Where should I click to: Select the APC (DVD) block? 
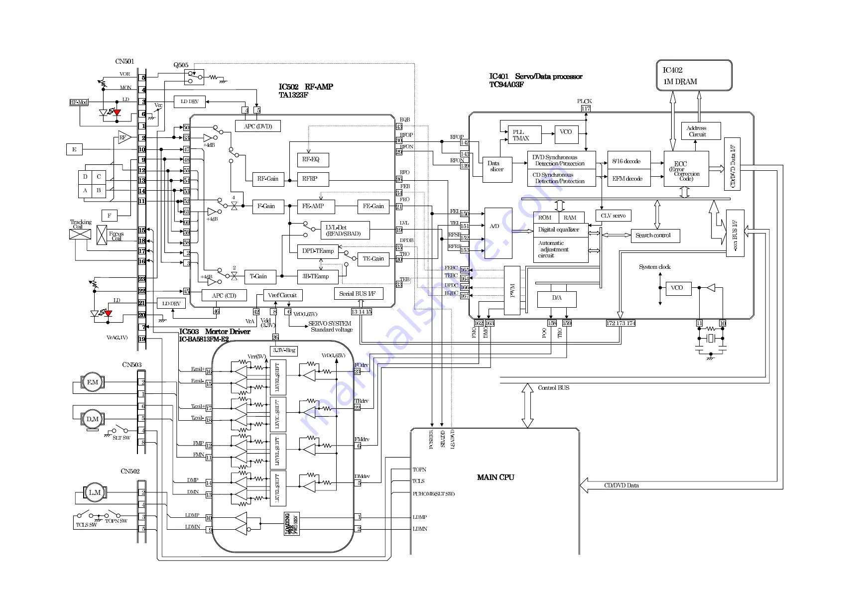pyautogui.click(x=257, y=126)
